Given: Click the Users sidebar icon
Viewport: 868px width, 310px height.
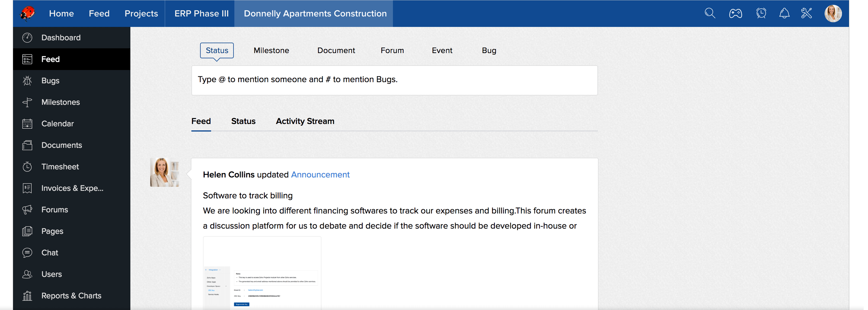Looking at the screenshot, I should pyautogui.click(x=27, y=274).
